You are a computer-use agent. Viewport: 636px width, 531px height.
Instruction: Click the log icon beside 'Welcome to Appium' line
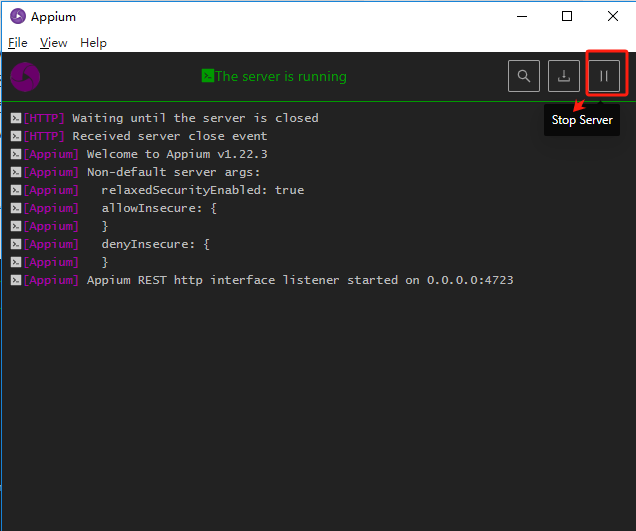(16, 154)
